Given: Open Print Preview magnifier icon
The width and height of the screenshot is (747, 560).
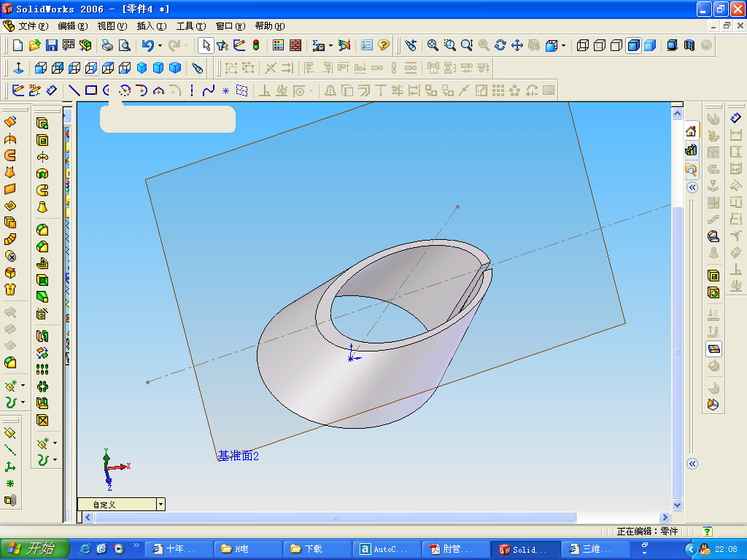Looking at the screenshot, I should [124, 45].
